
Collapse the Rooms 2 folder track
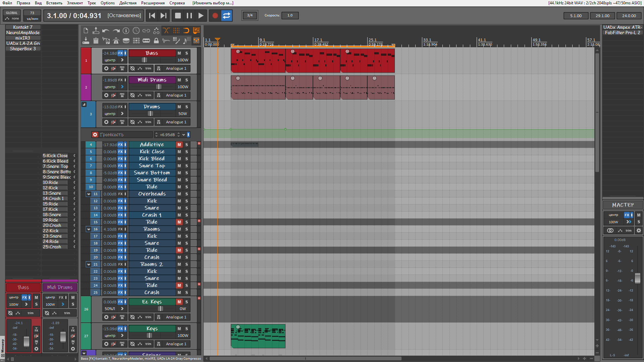click(89, 264)
